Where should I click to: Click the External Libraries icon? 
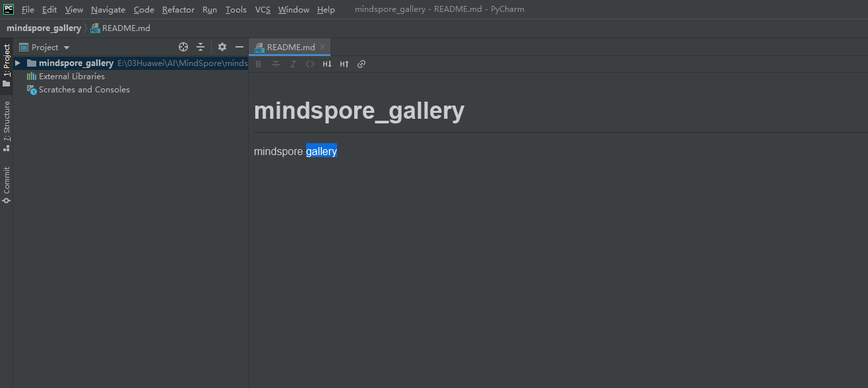tap(32, 77)
